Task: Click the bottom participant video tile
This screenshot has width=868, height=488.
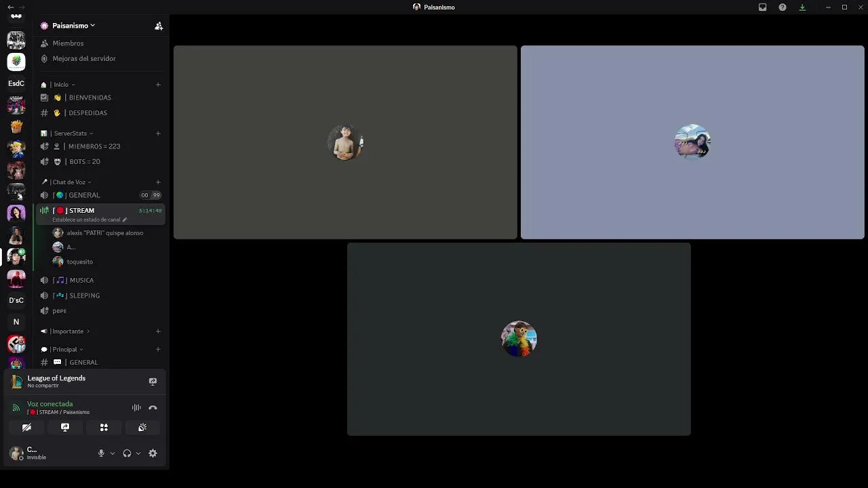Action: (519, 339)
